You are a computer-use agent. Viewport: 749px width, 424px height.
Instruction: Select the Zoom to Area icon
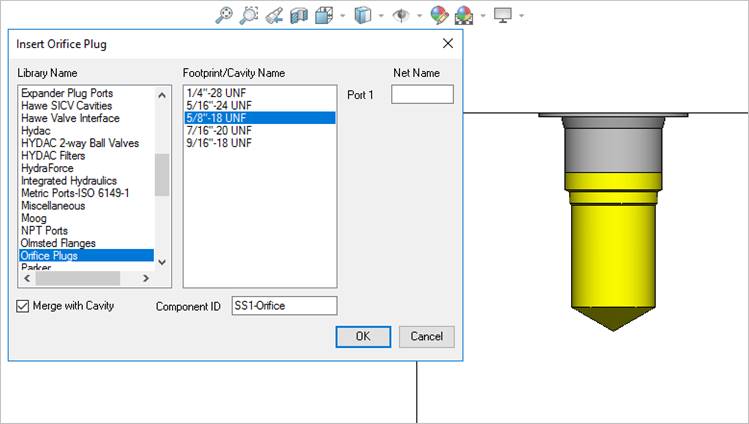click(x=249, y=15)
